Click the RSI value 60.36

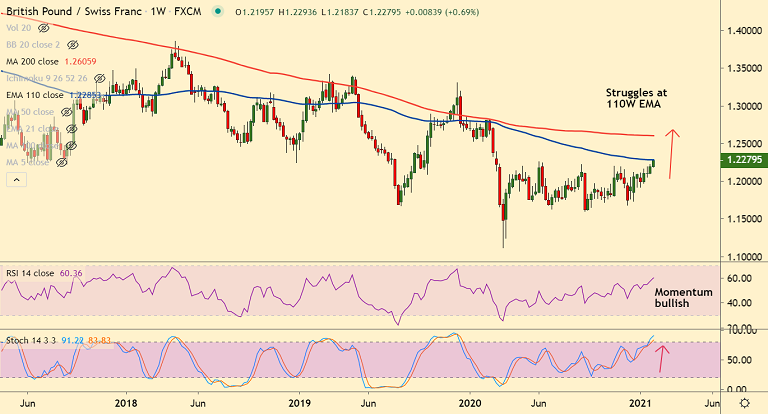[x=71, y=273]
